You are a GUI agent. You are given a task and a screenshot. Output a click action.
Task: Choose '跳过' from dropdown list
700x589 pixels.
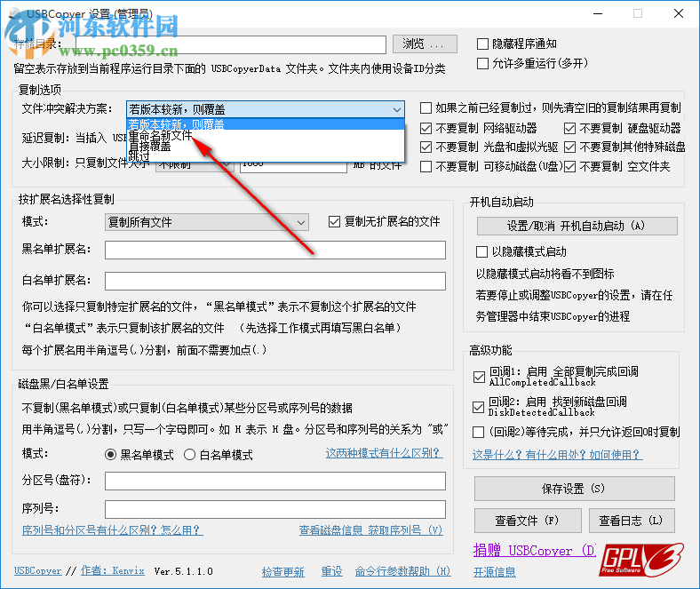[x=266, y=155]
